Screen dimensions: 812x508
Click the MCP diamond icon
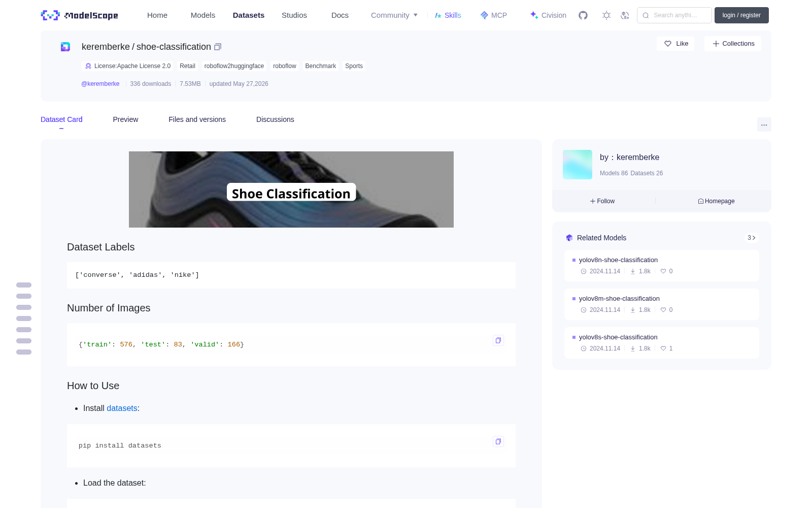point(484,15)
